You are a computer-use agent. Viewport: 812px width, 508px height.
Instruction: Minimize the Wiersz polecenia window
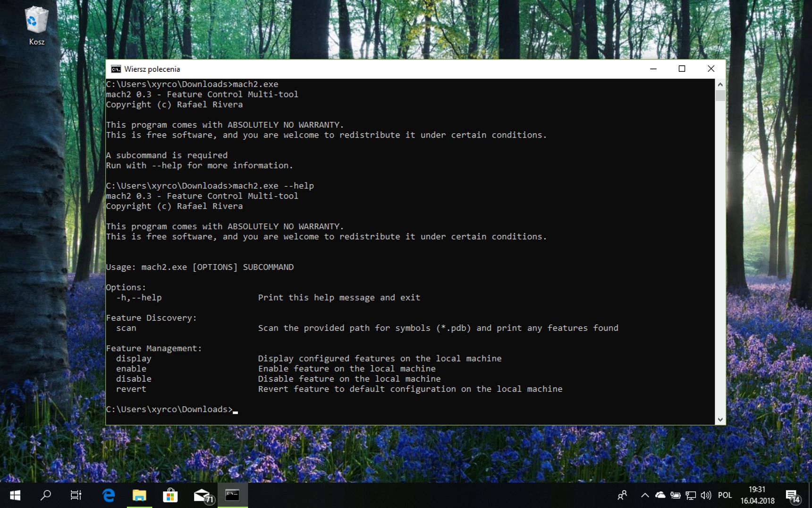(653, 69)
